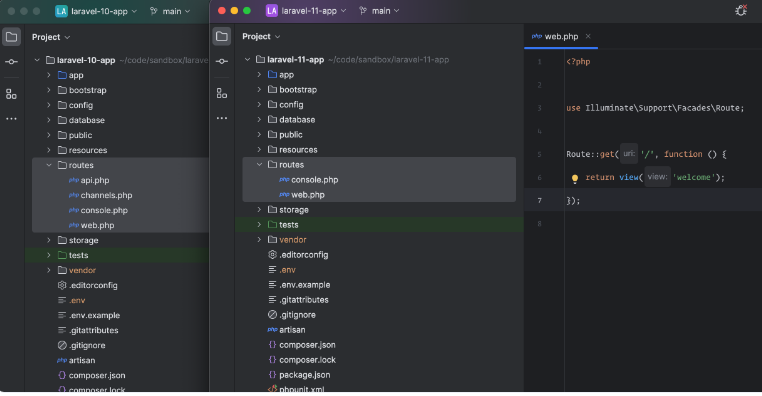
Task: Open More tool windows in laravel-11-app
Action: click(222, 118)
